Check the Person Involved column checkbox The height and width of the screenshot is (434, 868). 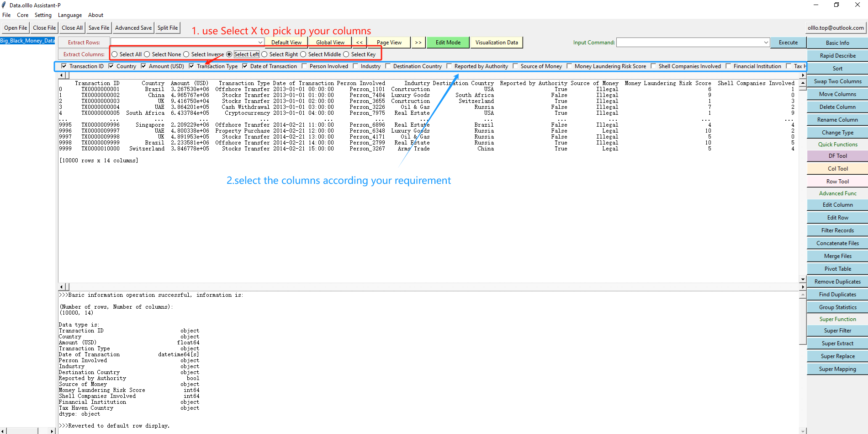click(304, 66)
